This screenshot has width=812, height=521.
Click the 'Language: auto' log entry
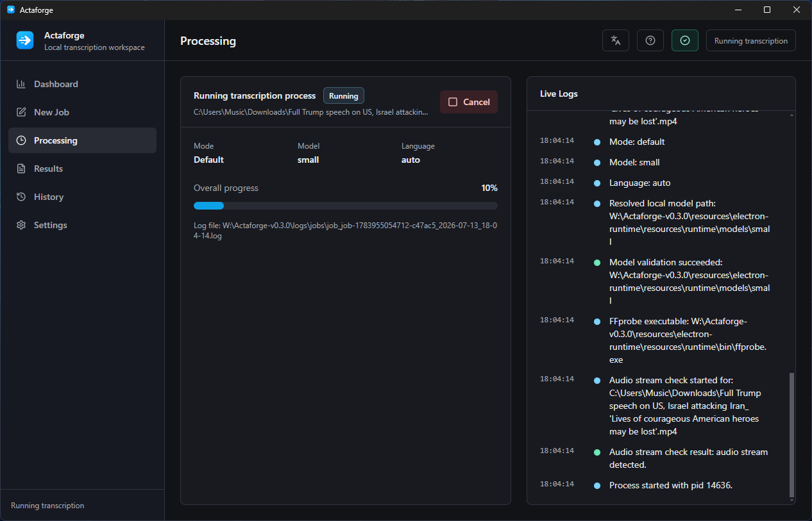click(x=639, y=183)
